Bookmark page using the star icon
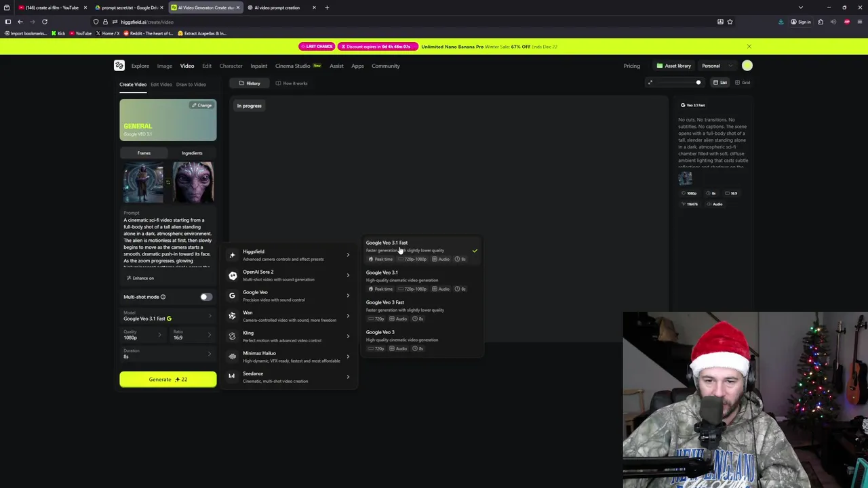Screen dimensions: 868x488 [730, 22]
